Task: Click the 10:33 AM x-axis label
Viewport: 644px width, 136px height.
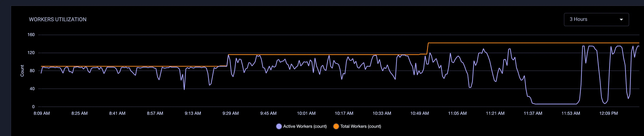Action: (x=382, y=113)
